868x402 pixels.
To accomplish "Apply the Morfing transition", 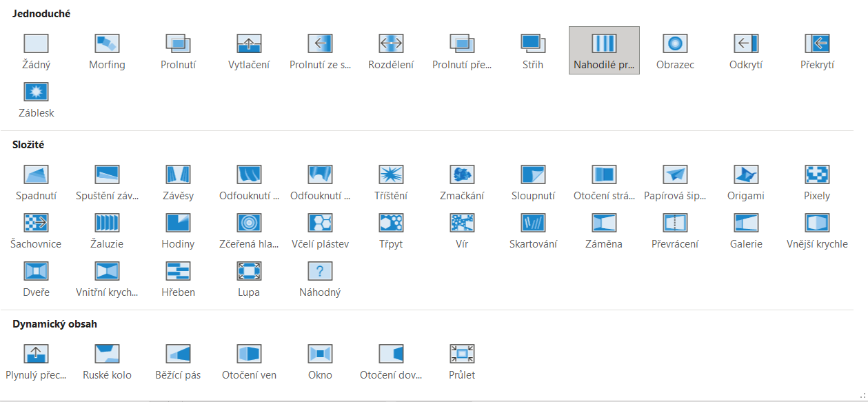I will [107, 50].
